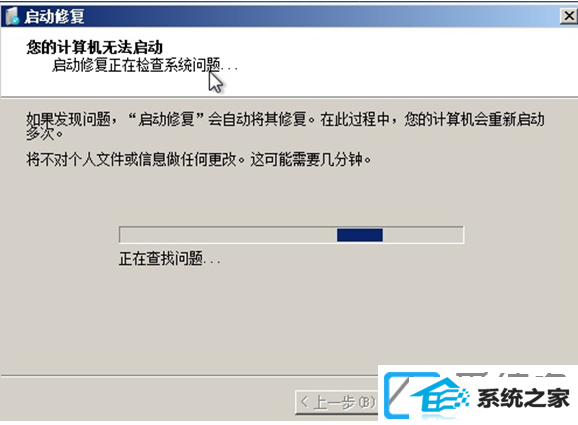Click the empty title bar gradient area
578x425 pixels.
(321, 17)
